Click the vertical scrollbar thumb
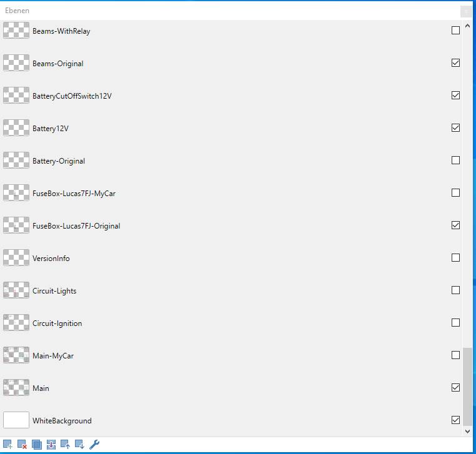This screenshot has width=476, height=454. [x=468, y=386]
